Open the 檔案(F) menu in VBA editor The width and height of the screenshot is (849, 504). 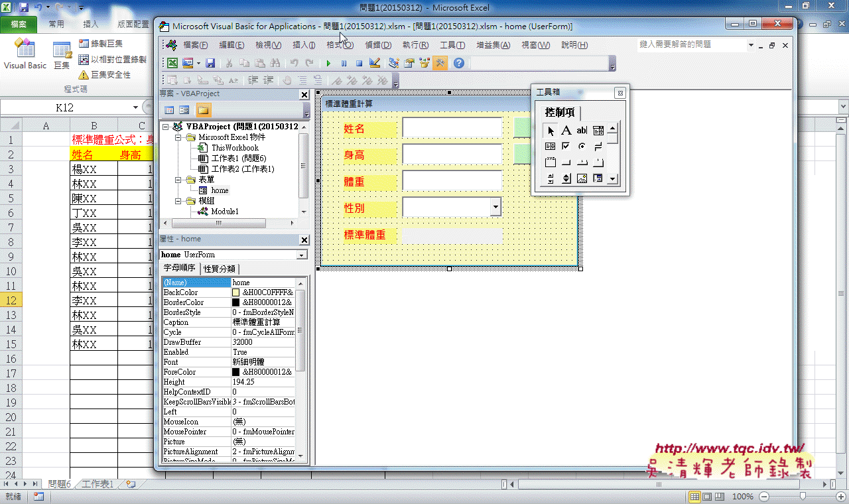coord(195,45)
